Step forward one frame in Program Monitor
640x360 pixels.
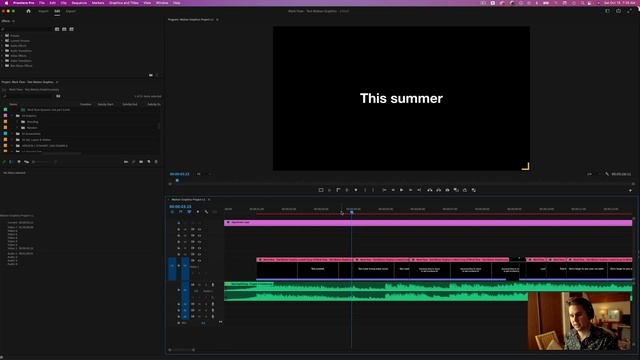coord(410,190)
